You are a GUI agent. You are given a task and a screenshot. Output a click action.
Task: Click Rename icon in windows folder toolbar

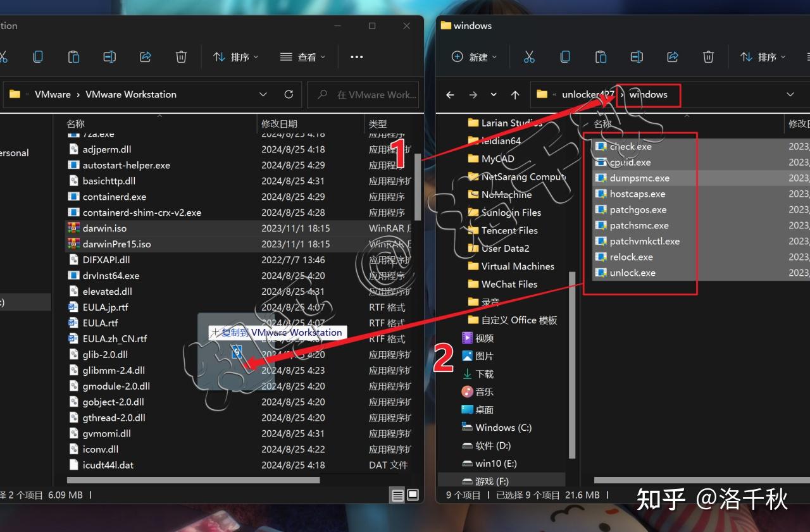[x=637, y=57]
